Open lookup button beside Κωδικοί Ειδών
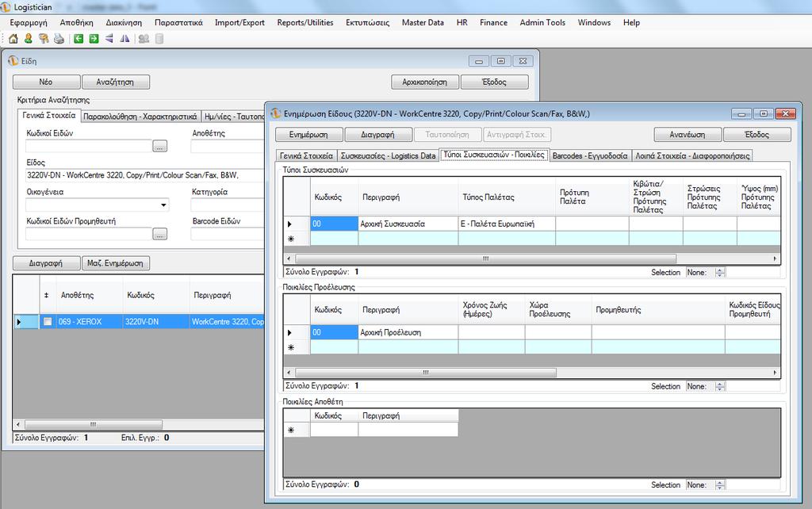The height and width of the screenshot is (509, 812). pos(160,147)
